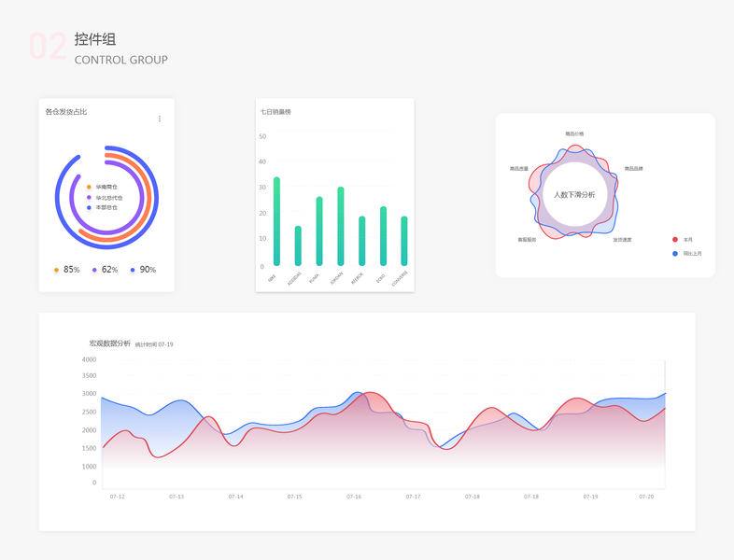Click the NIKE axis label
This screenshot has width=734, height=560.
[x=272, y=278]
